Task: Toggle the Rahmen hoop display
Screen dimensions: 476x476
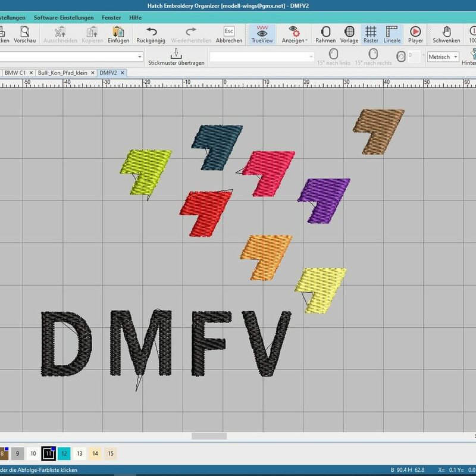Action: tap(325, 33)
